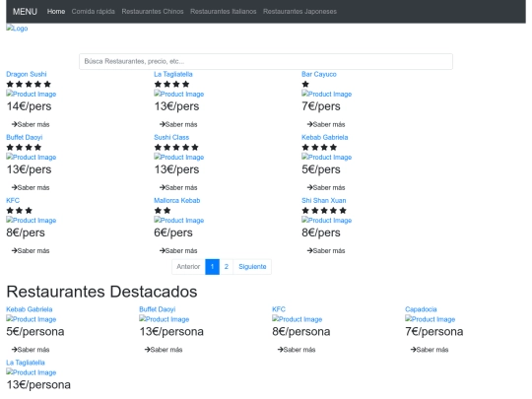
Task: Click Saber más under Buffet Daoyi 13€/pers
Action: (31, 187)
